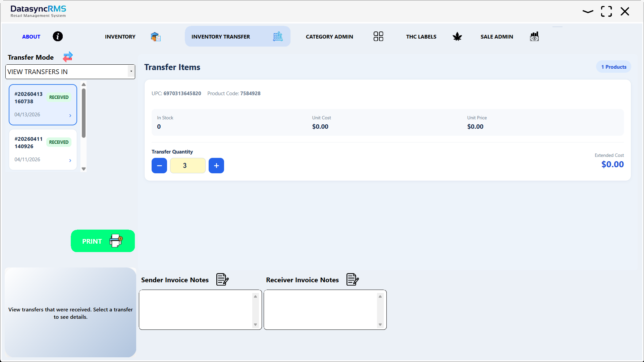
Task: Increase transfer quantity with plus button
Action: tap(216, 166)
